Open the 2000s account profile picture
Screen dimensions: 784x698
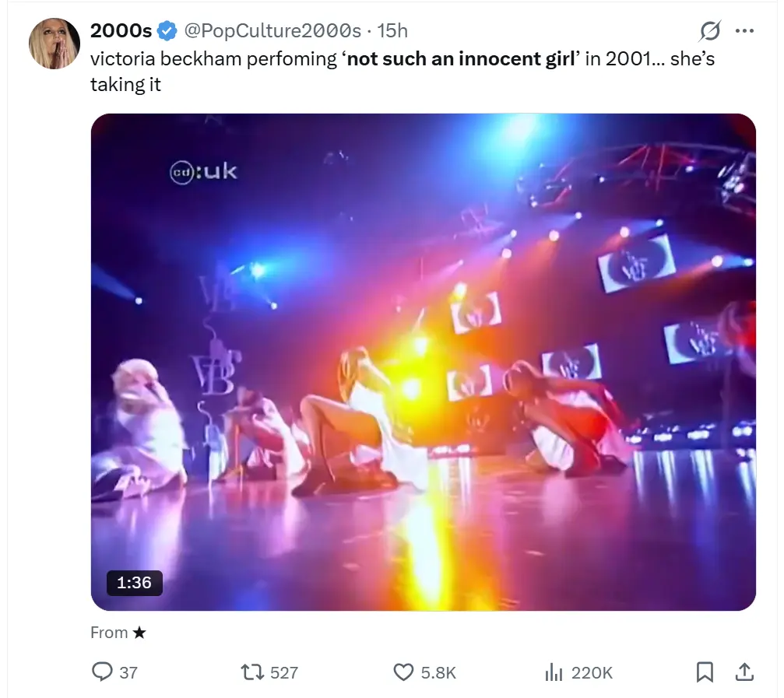coord(54,44)
